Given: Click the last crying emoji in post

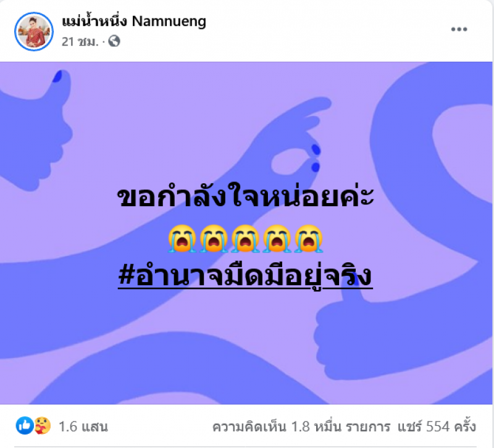Looking at the screenshot, I should coord(309,239).
